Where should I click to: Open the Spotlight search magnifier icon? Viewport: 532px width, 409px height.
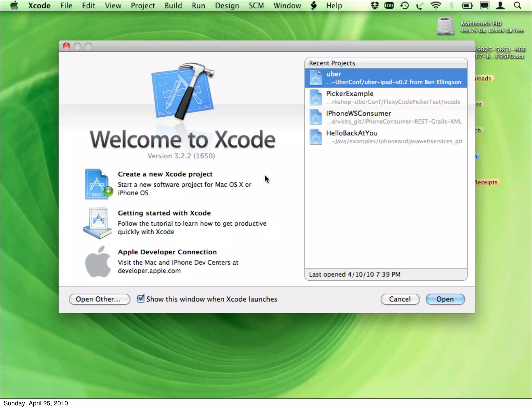[517, 5]
